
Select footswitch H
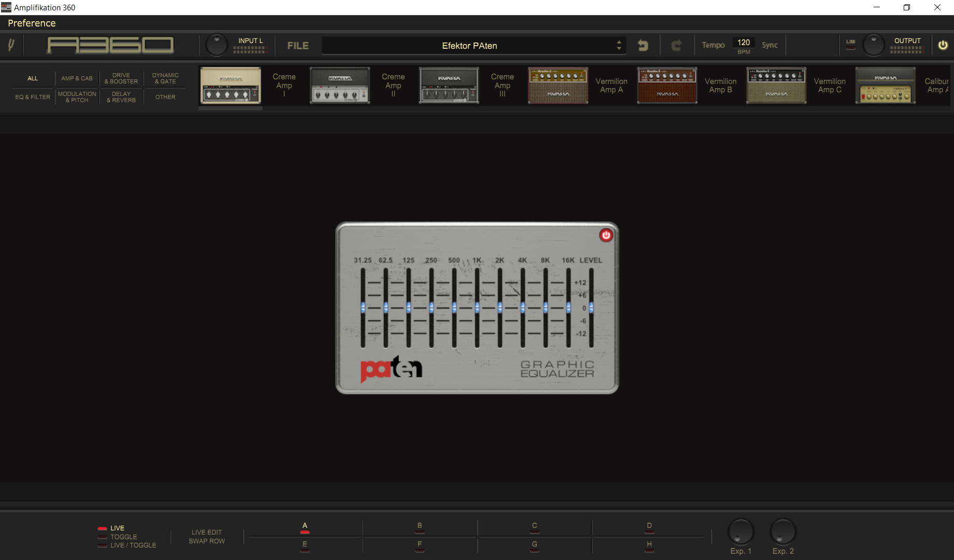649,546
